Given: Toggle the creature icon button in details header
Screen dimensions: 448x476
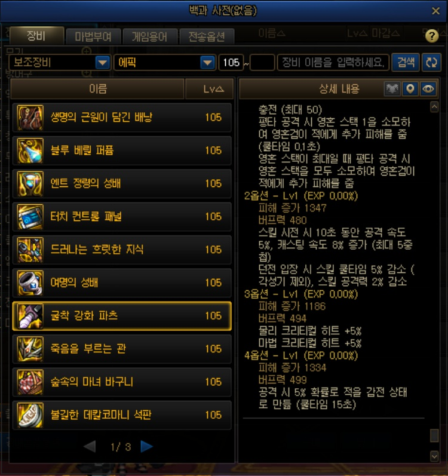Looking at the screenshot, I should pyautogui.click(x=392, y=89).
